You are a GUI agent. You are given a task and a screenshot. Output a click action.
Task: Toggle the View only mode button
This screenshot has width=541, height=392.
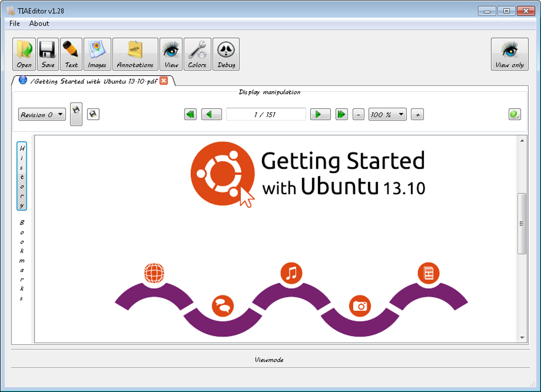(510, 54)
